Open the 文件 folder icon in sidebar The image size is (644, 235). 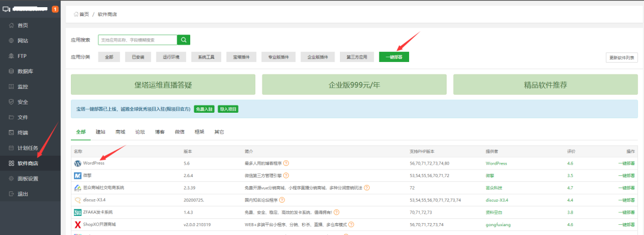[11, 117]
